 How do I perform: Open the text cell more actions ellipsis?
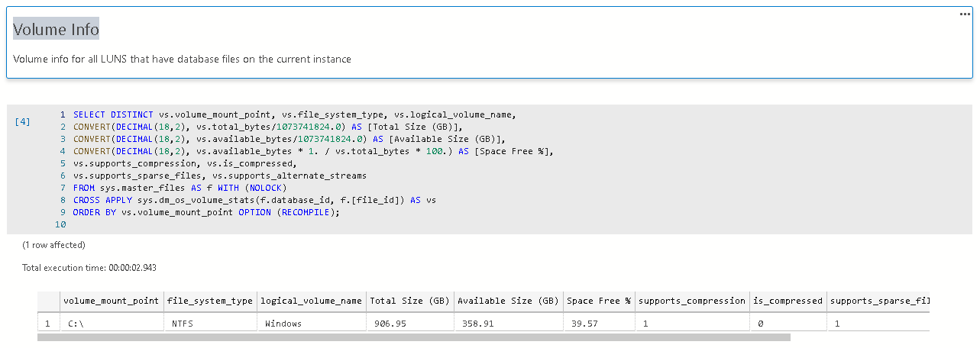tap(964, 14)
